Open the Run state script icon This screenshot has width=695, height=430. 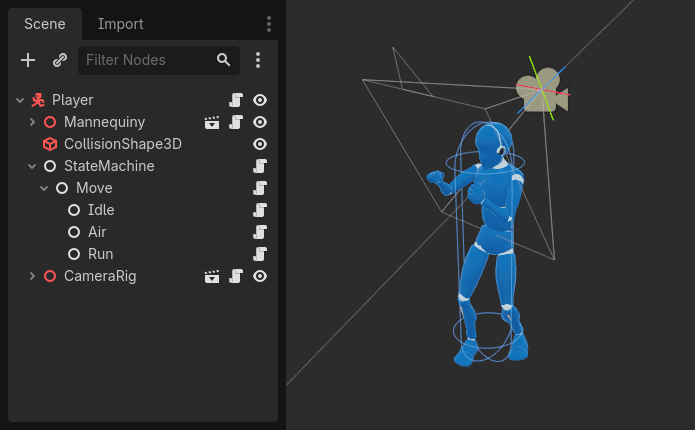click(260, 254)
